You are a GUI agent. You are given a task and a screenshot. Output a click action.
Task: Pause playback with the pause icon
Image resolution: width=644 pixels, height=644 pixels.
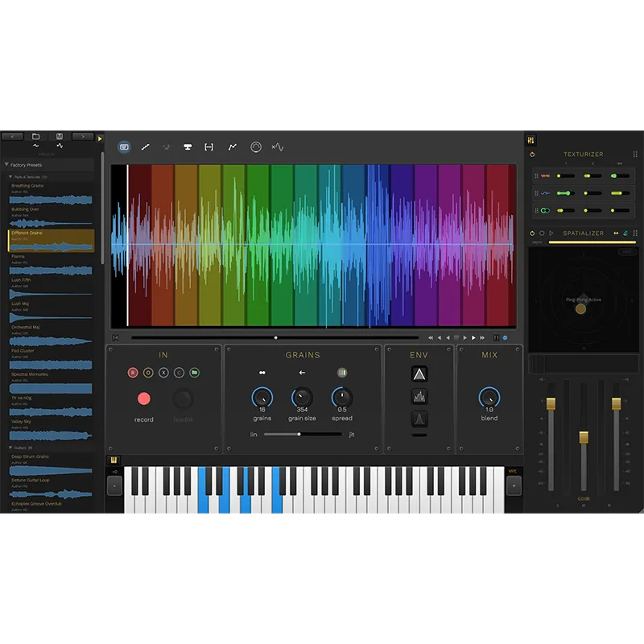click(496, 337)
